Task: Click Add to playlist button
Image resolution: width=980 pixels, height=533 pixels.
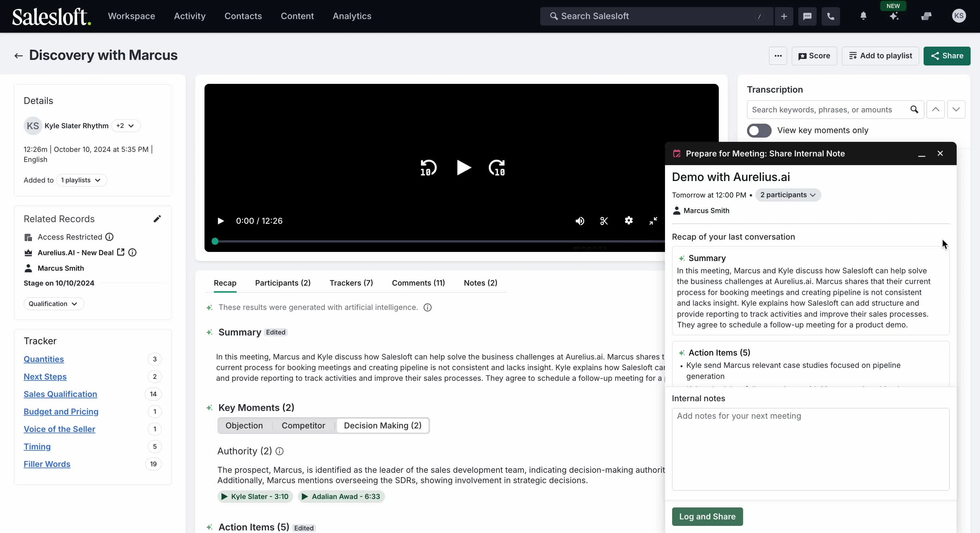Action: (880, 56)
